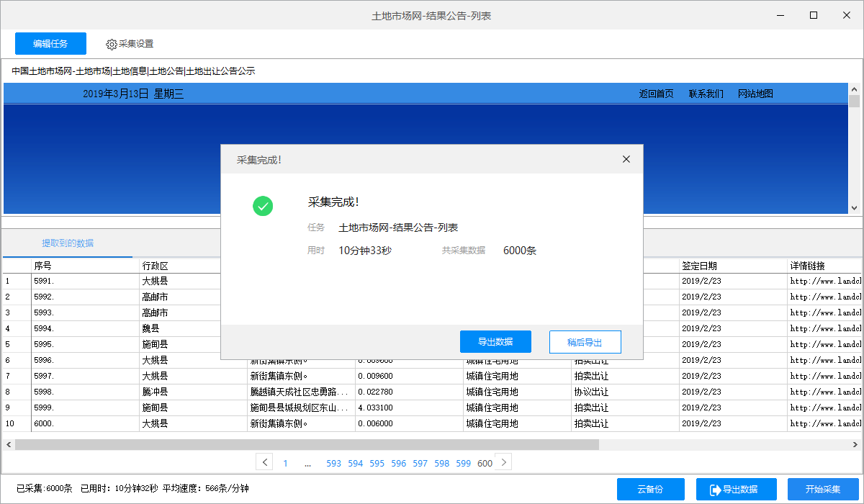The width and height of the screenshot is (864, 504).
Task: Switch to 提取到的数据 tab
Action: pyautogui.click(x=68, y=243)
